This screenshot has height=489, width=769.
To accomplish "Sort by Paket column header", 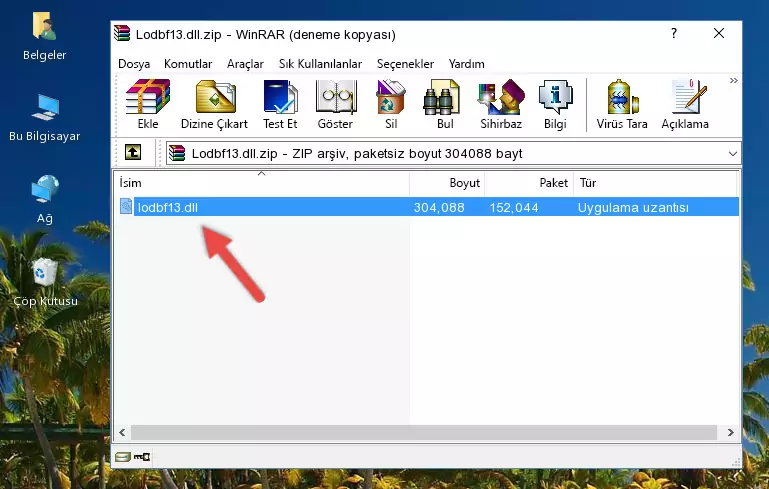I will 529,183.
